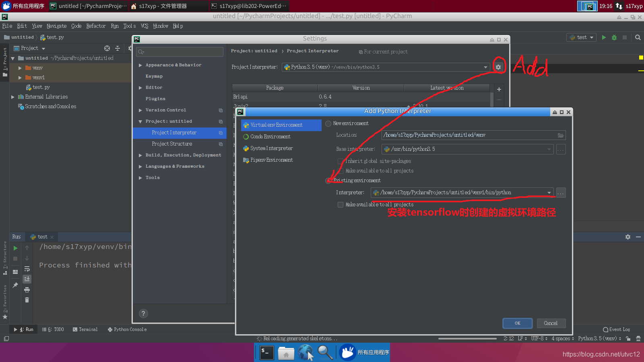Open the test run configuration dropdown
Screen dimensions: 644x362
click(582, 37)
